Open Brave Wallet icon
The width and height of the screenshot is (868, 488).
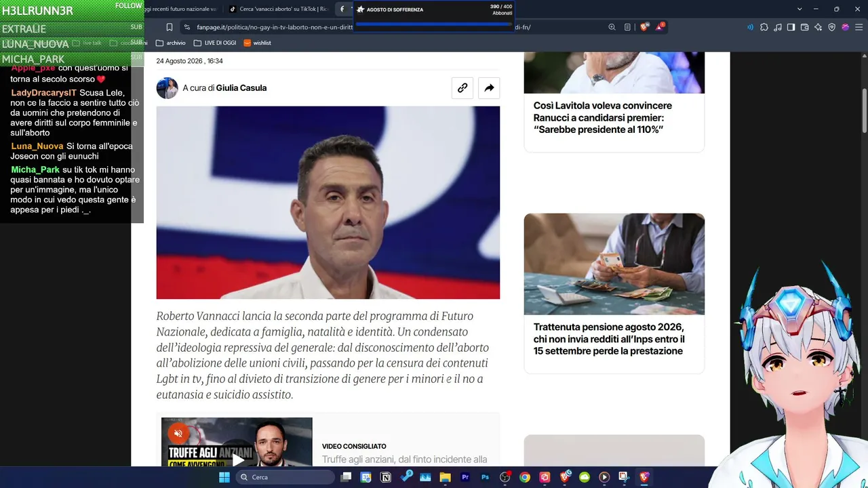coord(805,27)
